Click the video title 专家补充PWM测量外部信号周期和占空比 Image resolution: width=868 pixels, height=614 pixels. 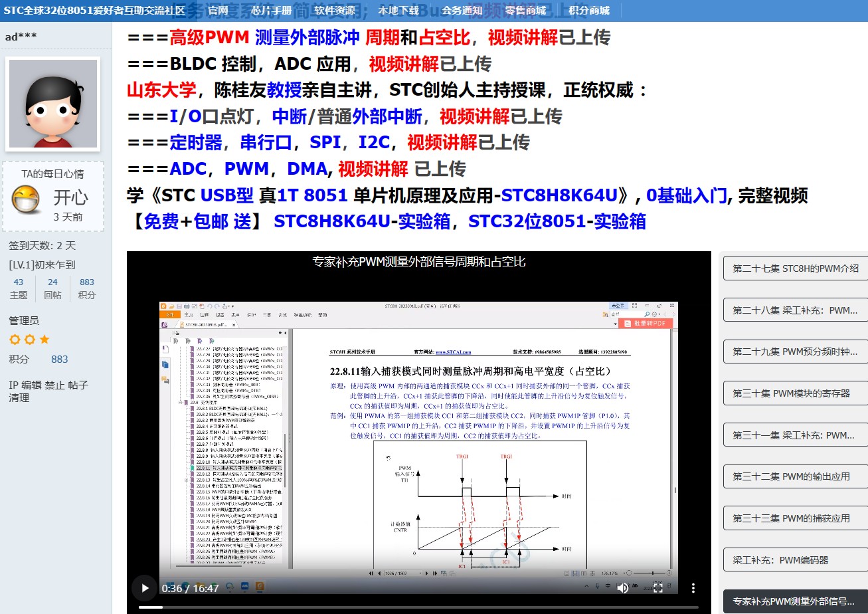(x=419, y=262)
